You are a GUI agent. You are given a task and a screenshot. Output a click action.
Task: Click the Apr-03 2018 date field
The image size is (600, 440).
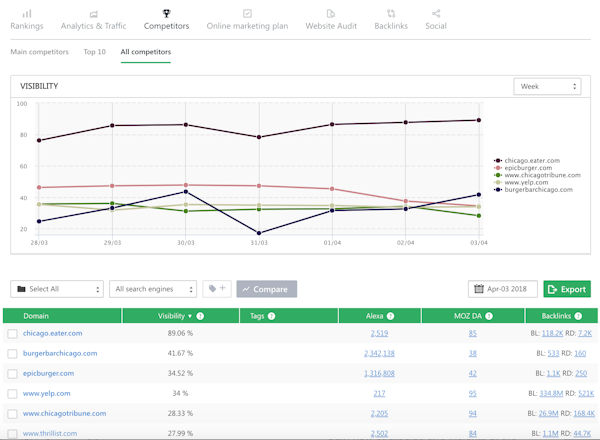click(503, 289)
